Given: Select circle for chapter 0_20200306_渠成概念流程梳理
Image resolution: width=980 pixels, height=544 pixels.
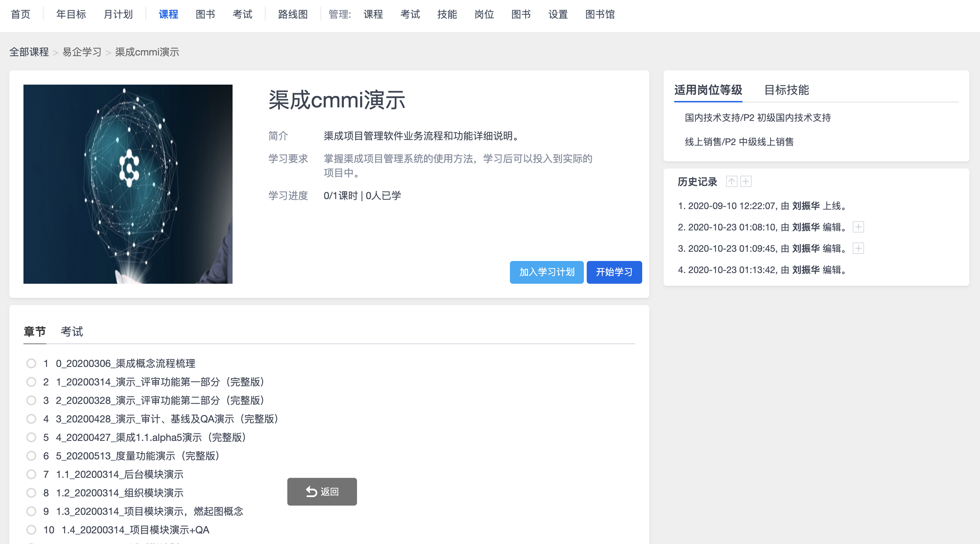Looking at the screenshot, I should 31,363.
